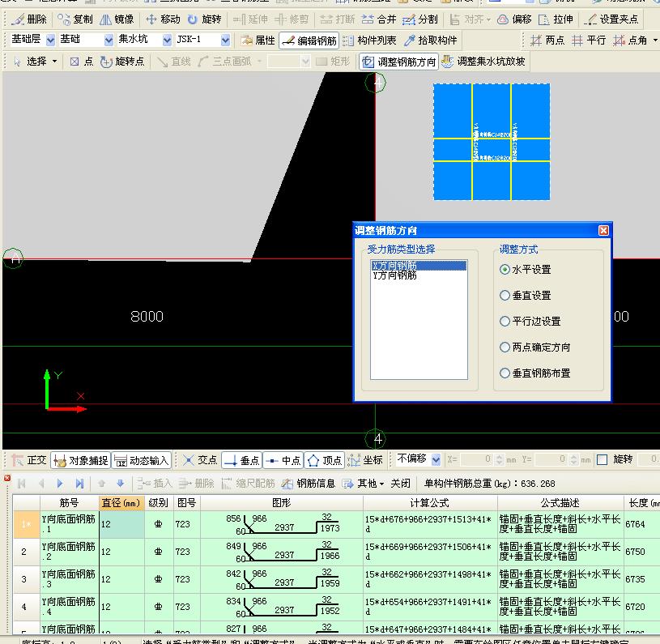Click 调整钢筋方向 adjust rebar direction
The image size is (660, 644).
[398, 62]
